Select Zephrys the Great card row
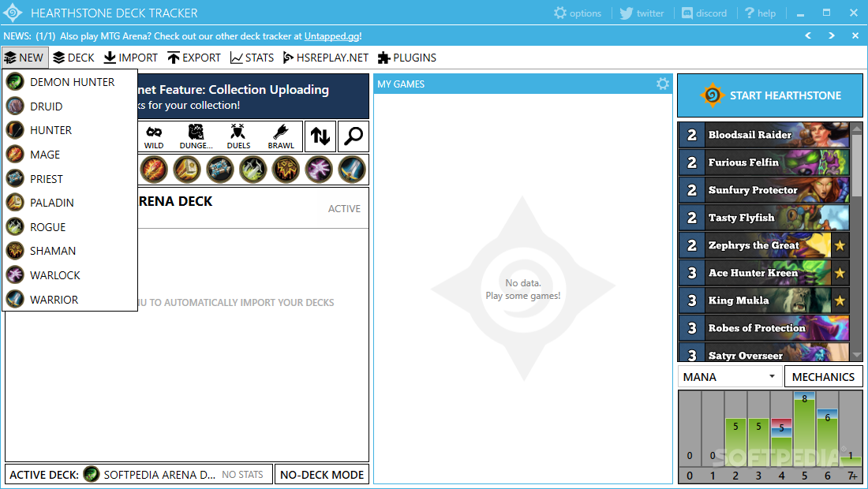 pos(764,245)
